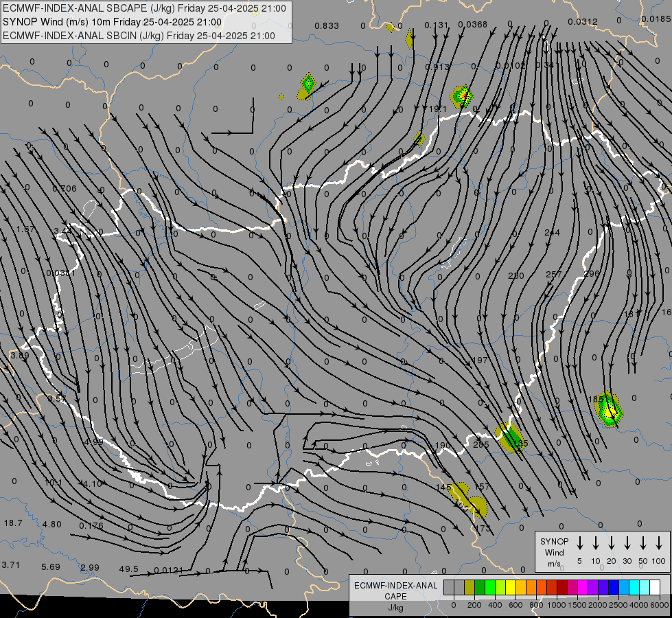Pick the maroon dark red swatch in the colorbar
Image resolution: width=672 pixels, height=618 pixels.
pos(562,588)
